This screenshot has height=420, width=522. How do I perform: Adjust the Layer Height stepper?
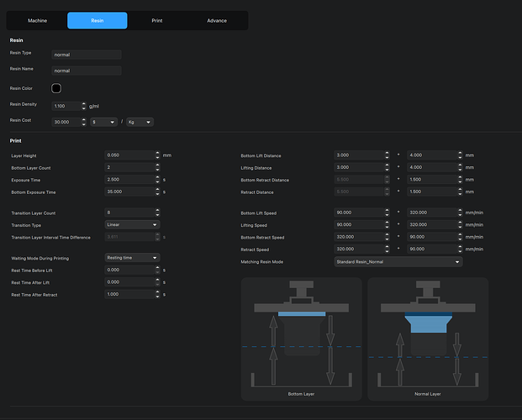157,155
